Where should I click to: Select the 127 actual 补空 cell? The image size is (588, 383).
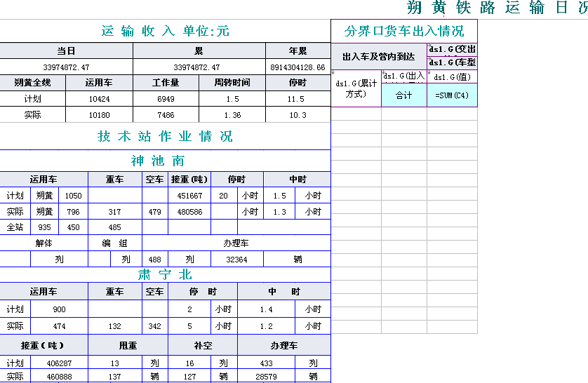[x=189, y=376]
